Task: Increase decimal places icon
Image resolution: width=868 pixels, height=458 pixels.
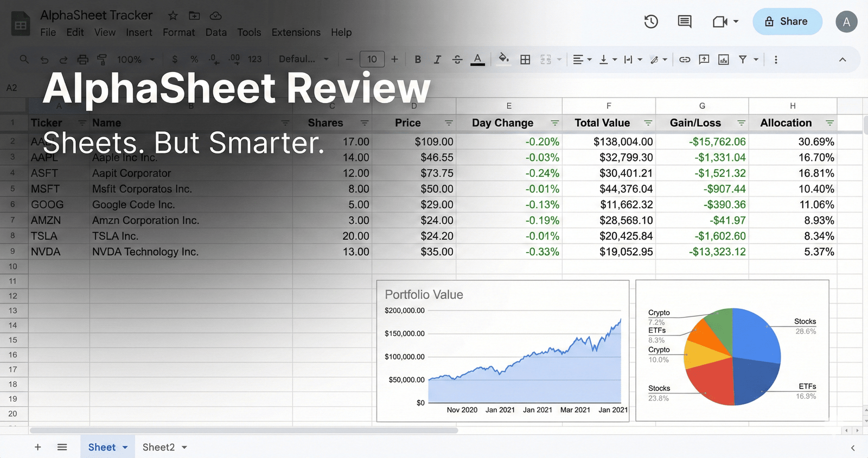Action: [234, 60]
